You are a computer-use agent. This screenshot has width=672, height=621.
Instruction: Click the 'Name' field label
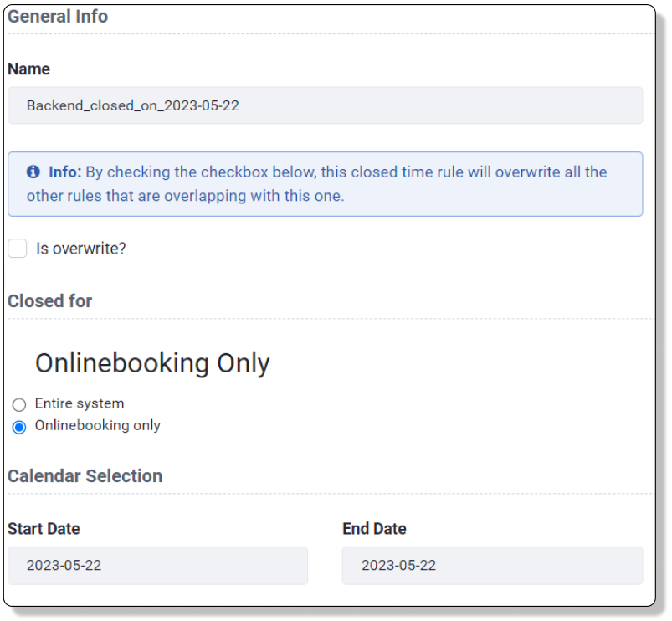tap(28, 69)
